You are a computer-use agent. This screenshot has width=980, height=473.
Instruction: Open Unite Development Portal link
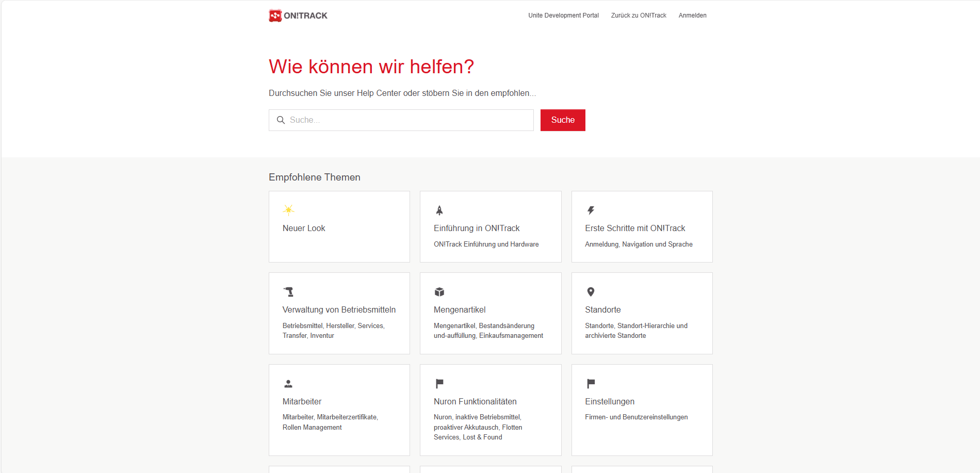click(x=563, y=15)
